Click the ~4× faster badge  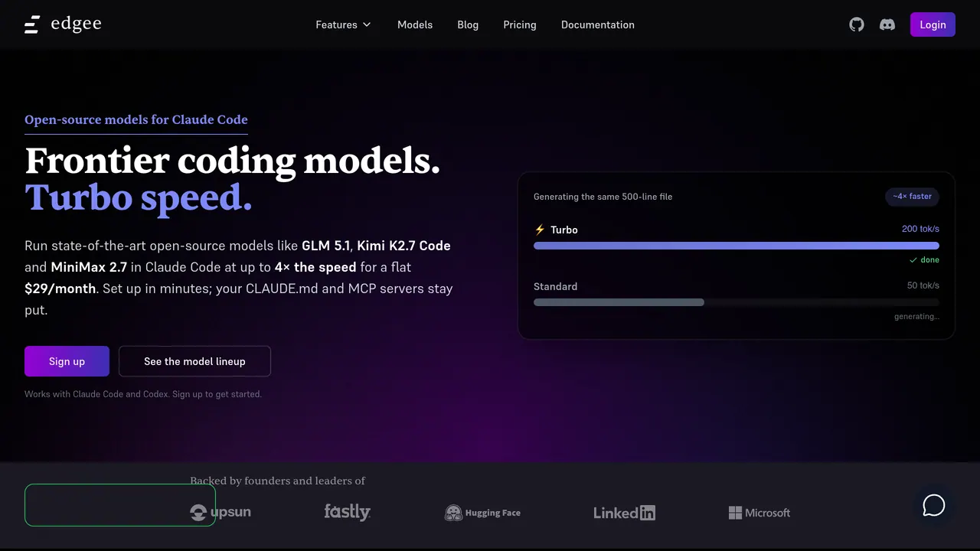click(912, 197)
